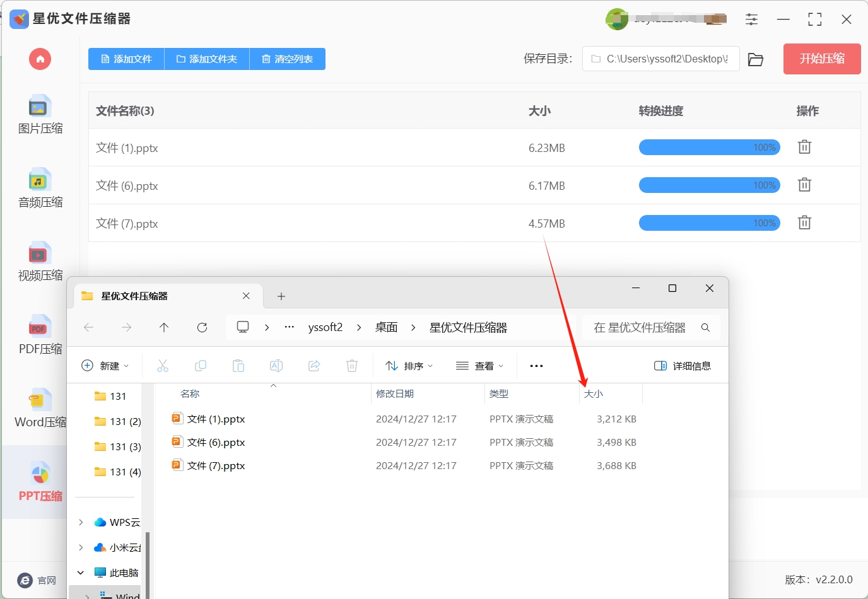The width and height of the screenshot is (868, 599).
Task: Browse save directory with the folder icon
Action: coord(756,59)
